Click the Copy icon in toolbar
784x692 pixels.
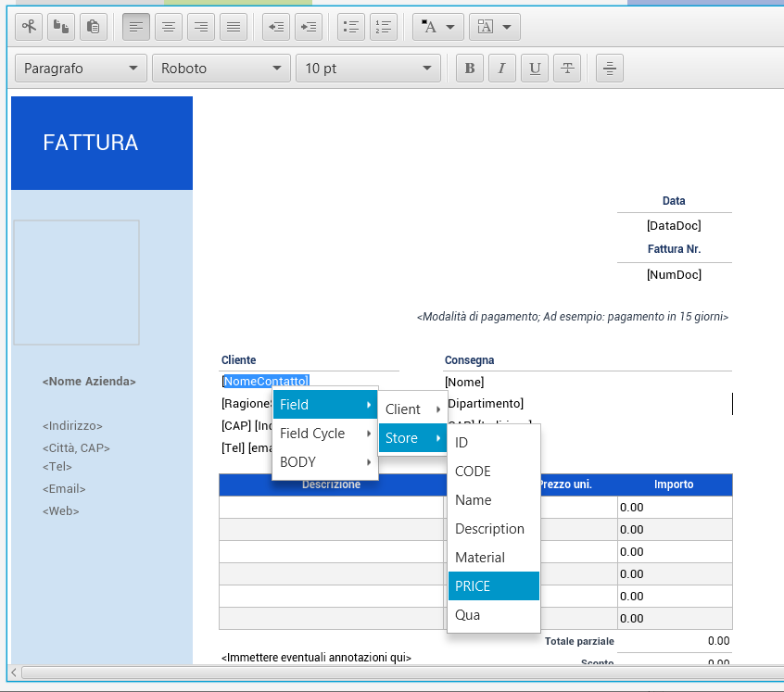click(x=60, y=27)
